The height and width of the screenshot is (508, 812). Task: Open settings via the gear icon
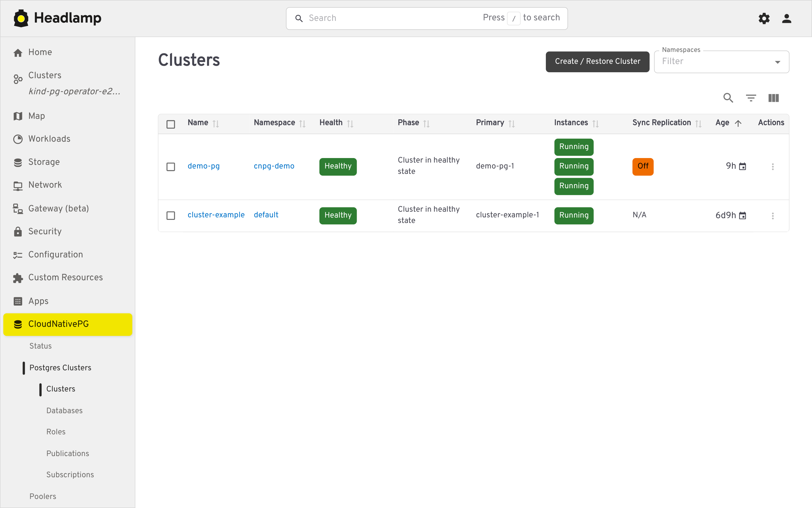(764, 18)
